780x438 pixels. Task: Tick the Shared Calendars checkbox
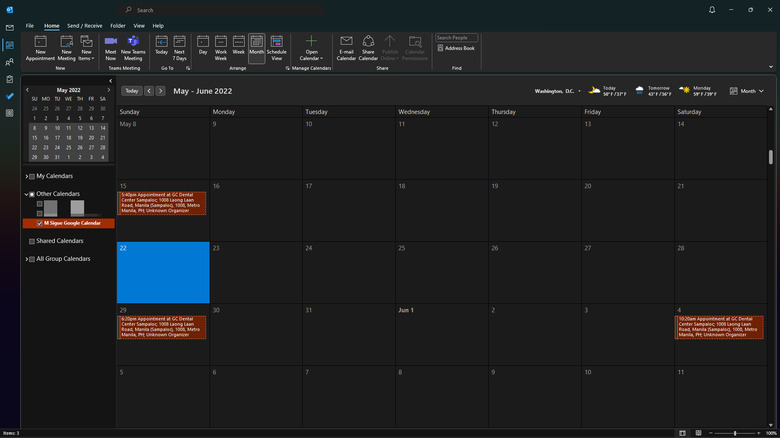[x=32, y=241]
